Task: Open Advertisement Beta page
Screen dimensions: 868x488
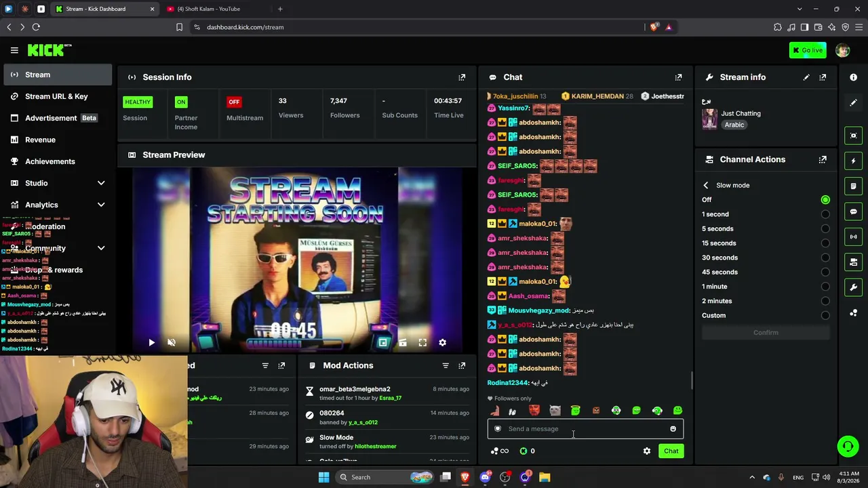Action: [x=58, y=118]
